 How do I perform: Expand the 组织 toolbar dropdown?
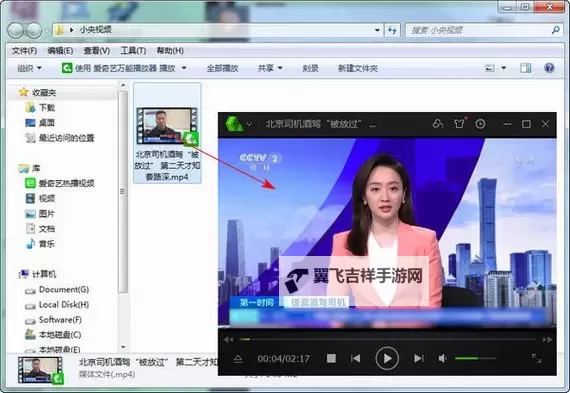[29, 68]
